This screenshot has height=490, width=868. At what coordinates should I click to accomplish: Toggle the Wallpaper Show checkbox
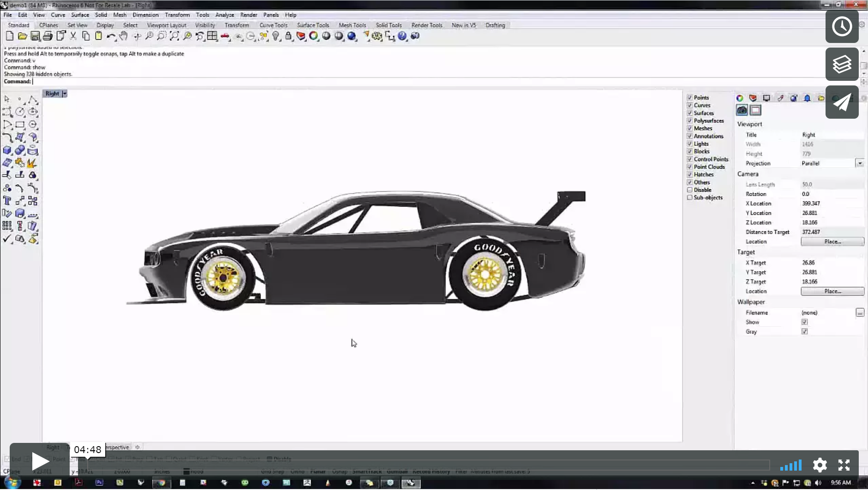point(804,322)
